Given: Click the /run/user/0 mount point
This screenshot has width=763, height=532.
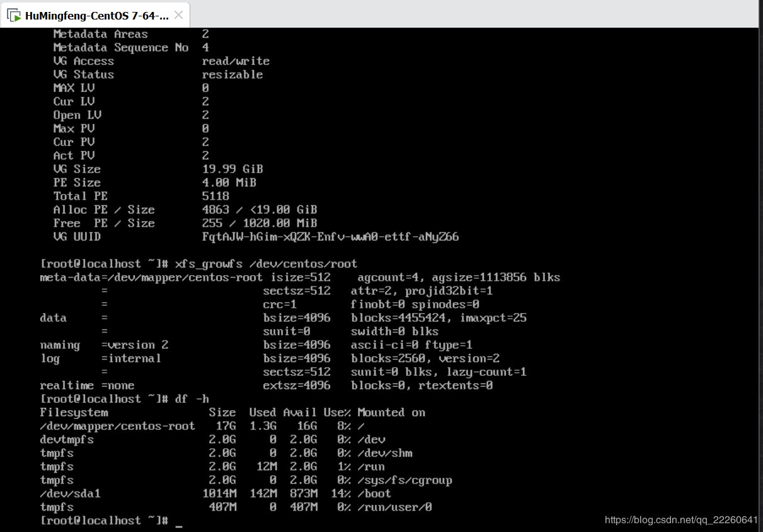Looking at the screenshot, I should click(x=394, y=507).
